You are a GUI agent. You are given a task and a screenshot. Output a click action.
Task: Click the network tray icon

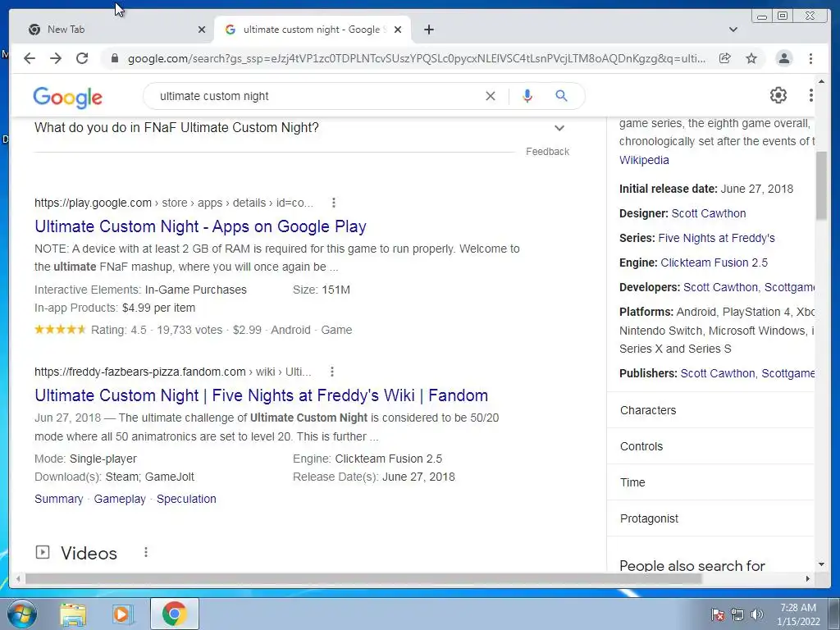tap(737, 614)
